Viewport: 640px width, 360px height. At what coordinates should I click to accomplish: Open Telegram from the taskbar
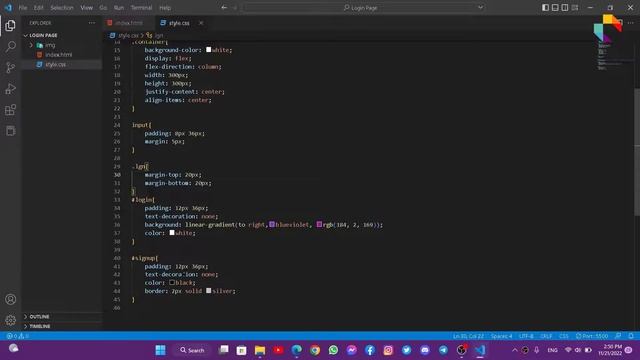[x=443, y=350]
